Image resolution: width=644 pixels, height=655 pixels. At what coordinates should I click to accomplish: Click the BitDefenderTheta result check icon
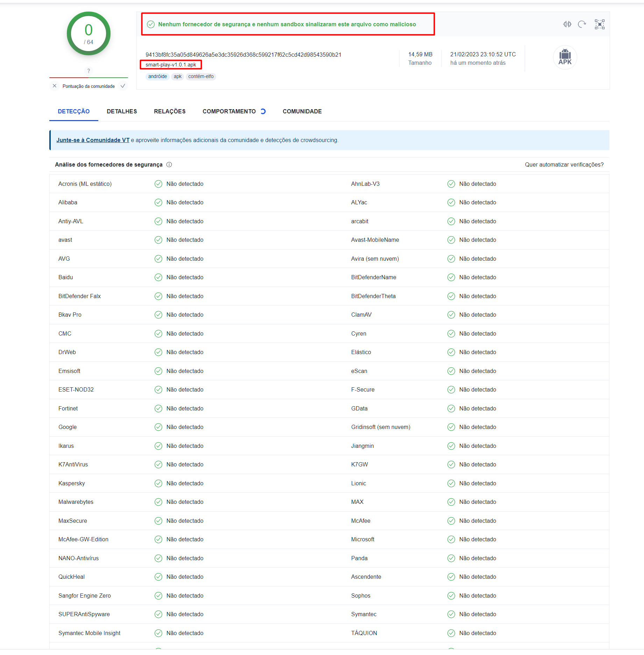[451, 296]
